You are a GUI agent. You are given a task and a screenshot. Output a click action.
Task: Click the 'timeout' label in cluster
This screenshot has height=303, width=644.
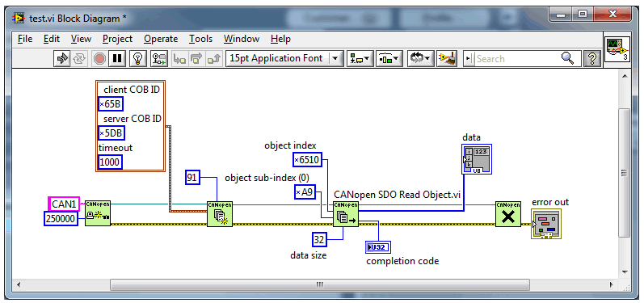click(x=116, y=147)
